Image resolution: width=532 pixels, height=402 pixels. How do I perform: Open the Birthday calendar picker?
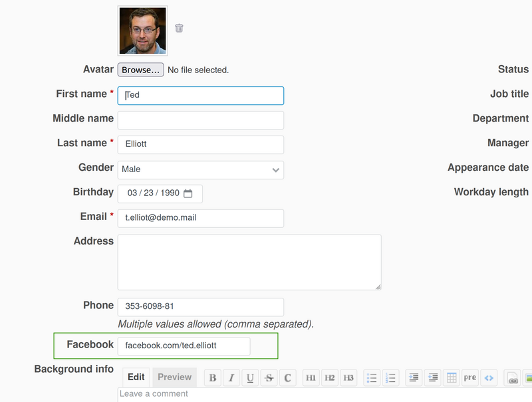click(x=188, y=193)
